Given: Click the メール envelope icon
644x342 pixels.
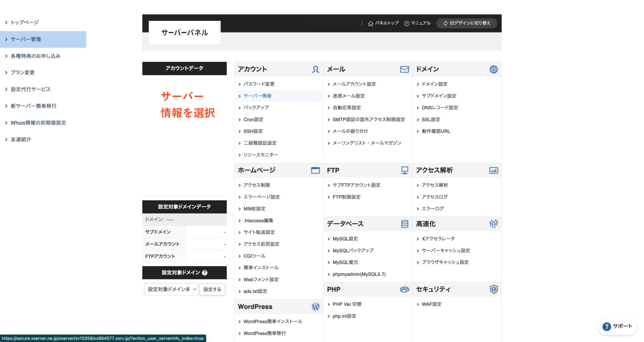Looking at the screenshot, I should 405,69.
